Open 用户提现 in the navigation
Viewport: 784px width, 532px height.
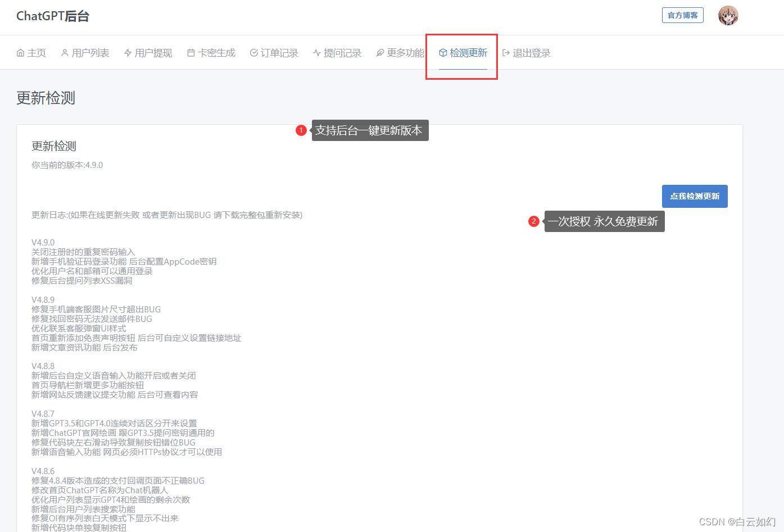point(148,53)
